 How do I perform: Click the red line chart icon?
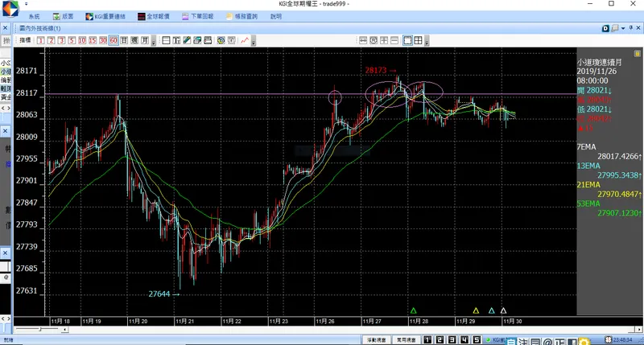[245, 40]
